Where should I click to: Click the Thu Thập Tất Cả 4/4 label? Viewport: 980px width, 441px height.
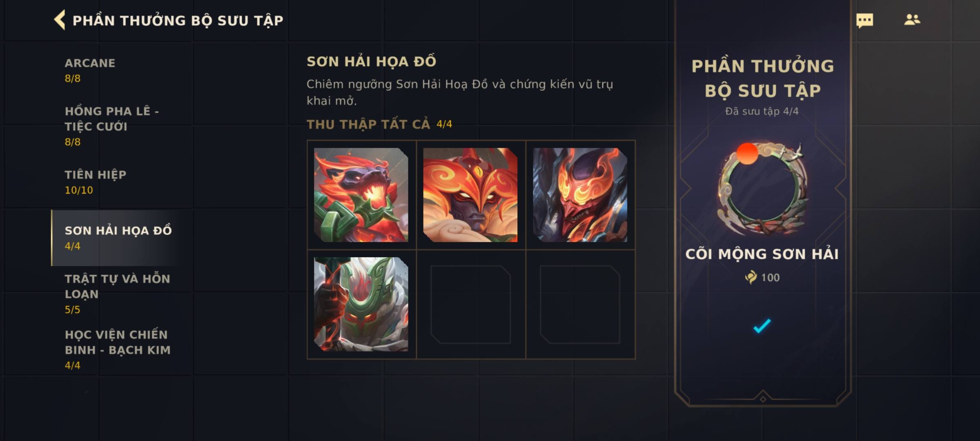(379, 124)
